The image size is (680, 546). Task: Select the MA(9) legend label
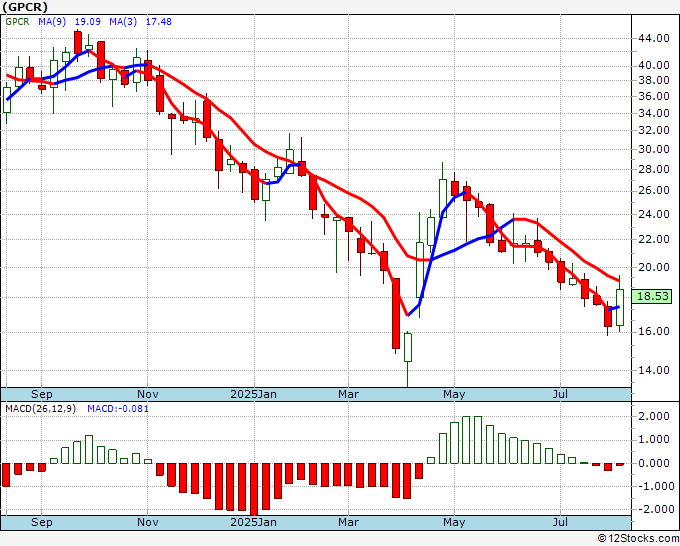click(52, 22)
